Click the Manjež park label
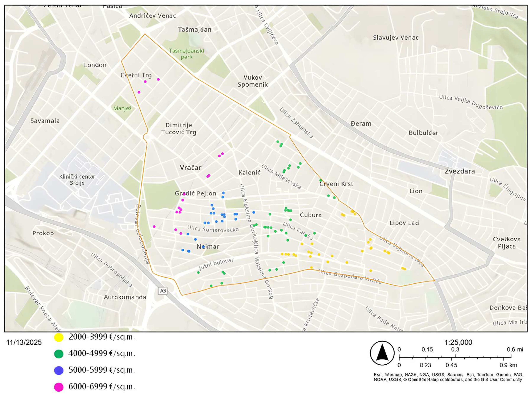The width and height of the screenshot is (532, 398). (122, 109)
